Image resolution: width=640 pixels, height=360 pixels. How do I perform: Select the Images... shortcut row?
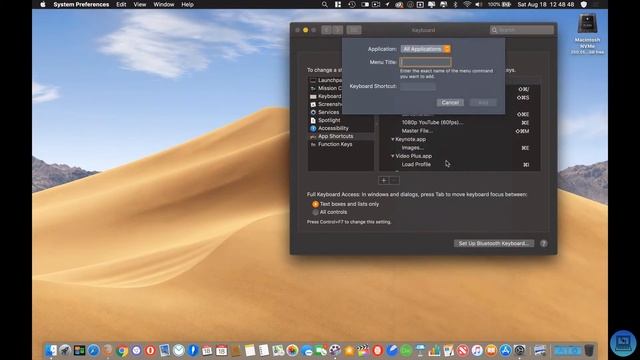pos(460,148)
